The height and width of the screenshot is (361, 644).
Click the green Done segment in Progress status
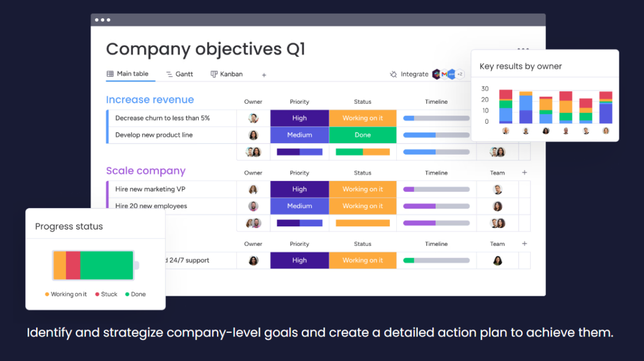(106, 266)
